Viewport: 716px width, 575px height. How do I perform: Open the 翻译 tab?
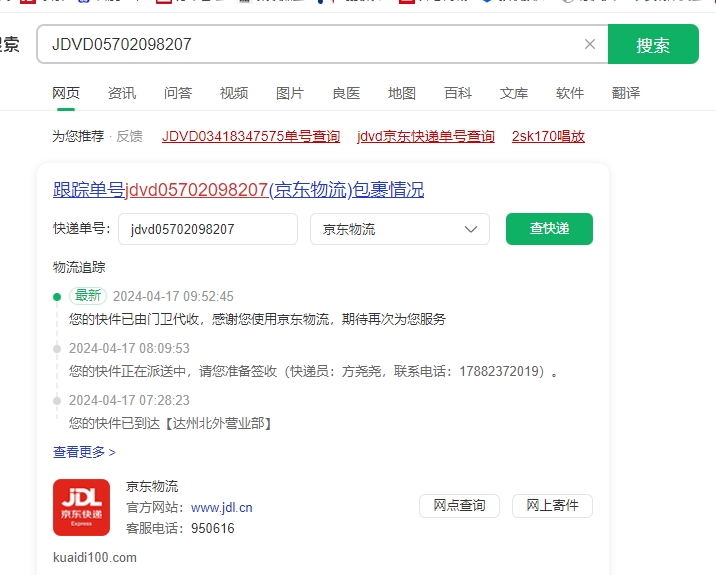626,93
